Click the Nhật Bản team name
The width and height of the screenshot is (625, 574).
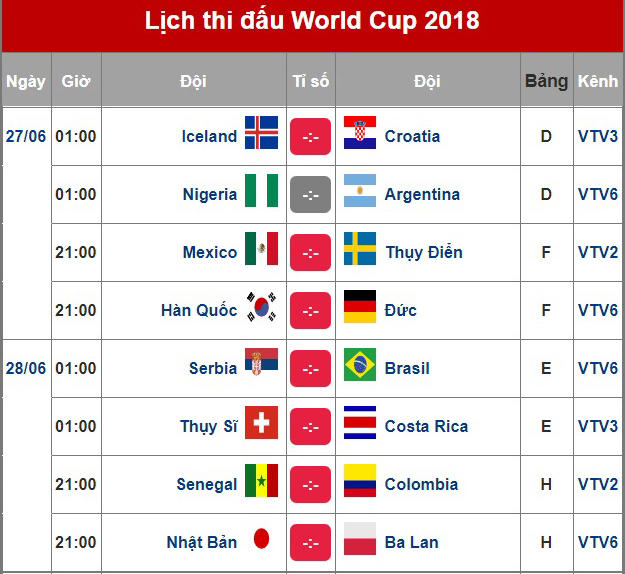[202, 542]
